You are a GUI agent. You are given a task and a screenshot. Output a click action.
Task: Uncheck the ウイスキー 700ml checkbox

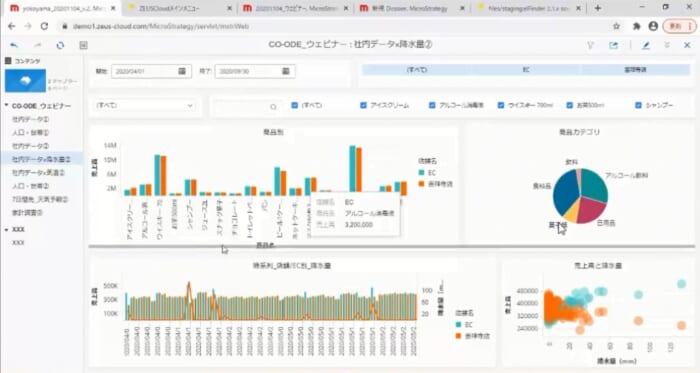(x=500, y=105)
